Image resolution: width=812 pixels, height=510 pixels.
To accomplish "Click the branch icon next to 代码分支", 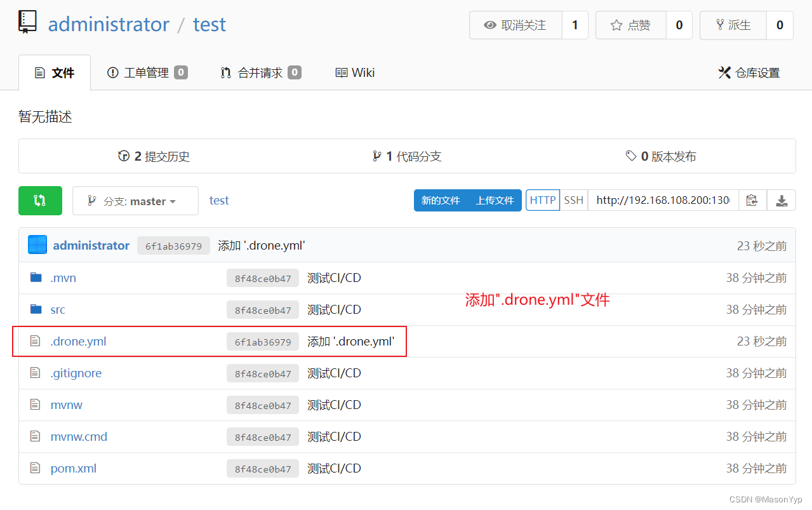I will coord(377,156).
